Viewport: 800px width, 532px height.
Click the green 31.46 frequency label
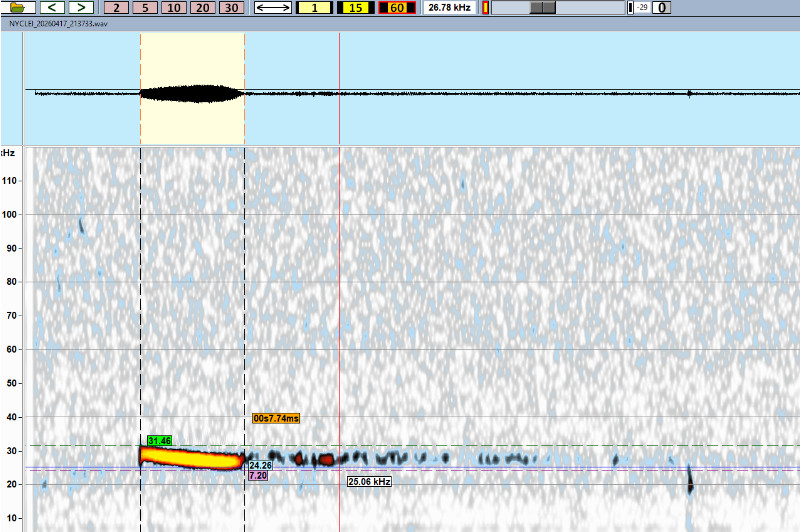pyautogui.click(x=159, y=440)
